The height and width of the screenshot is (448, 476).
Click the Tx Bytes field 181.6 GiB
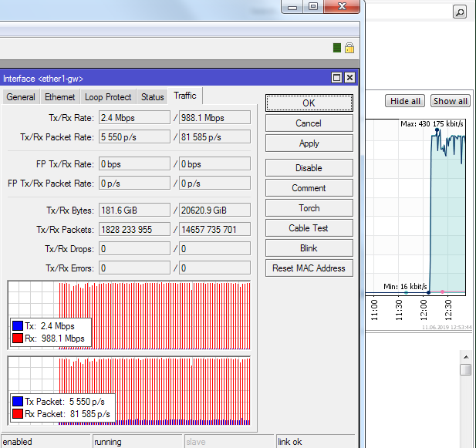pos(134,210)
